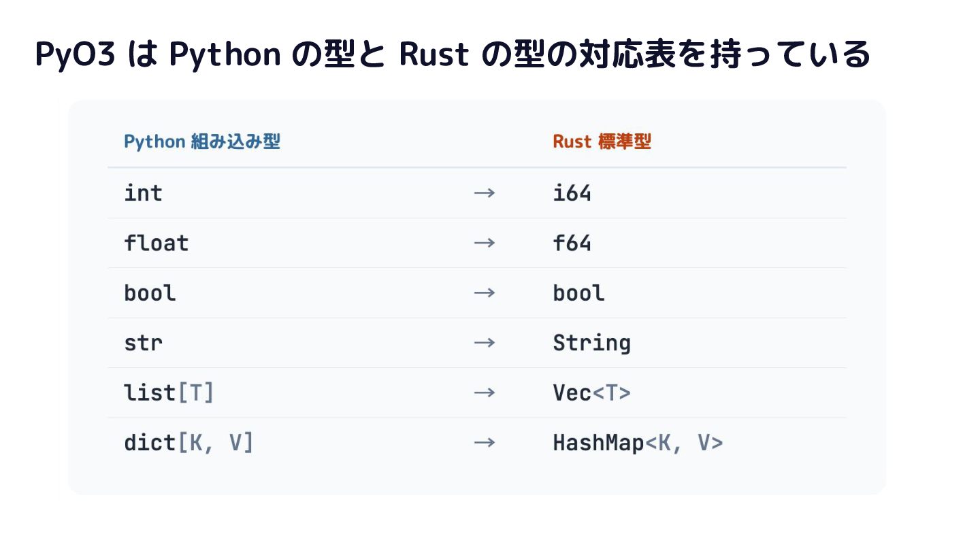Select the dict[K, V] Python cell
Image resolution: width=980 pixels, height=551 pixels.
[x=189, y=443]
